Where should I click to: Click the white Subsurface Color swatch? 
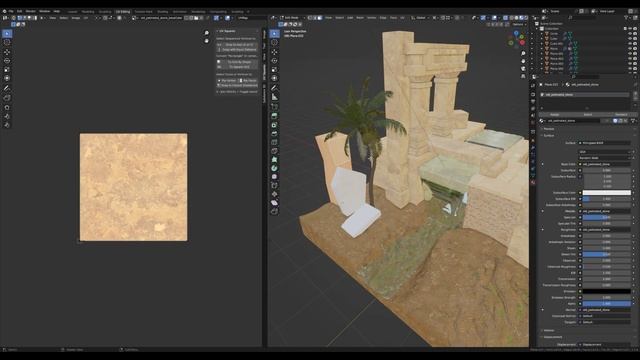point(607,193)
